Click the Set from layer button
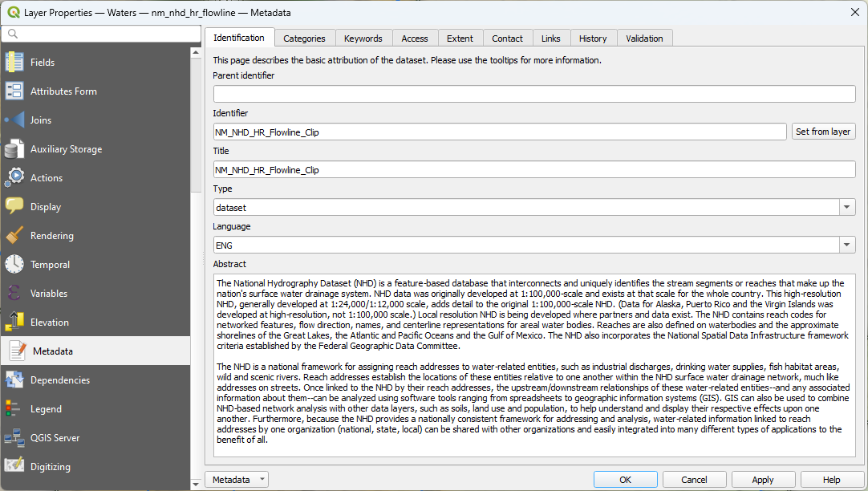Image resolution: width=868 pixels, height=491 pixels. pos(823,132)
